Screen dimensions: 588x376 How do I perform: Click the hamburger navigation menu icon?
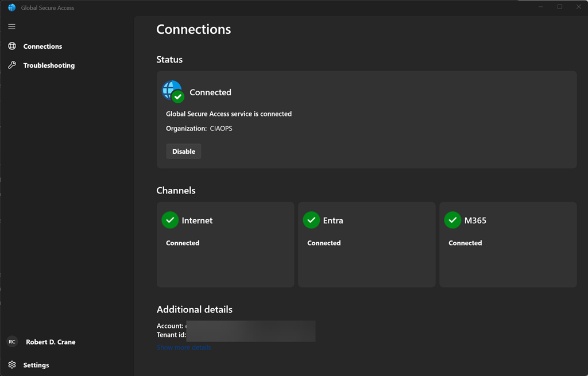(x=11, y=27)
